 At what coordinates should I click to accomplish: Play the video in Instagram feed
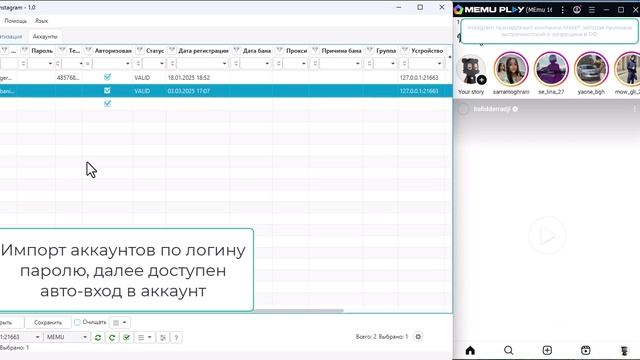tap(547, 235)
